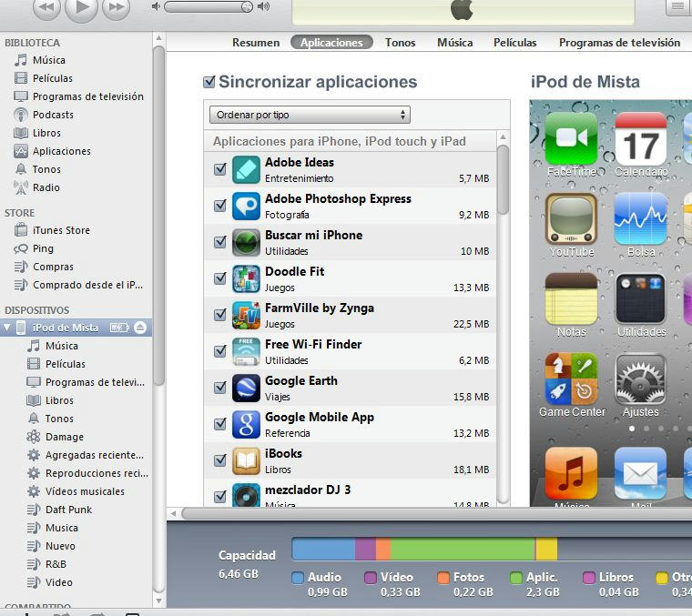Collapse the iPod de Mista device tree
This screenshot has height=616, width=692.
6,328
